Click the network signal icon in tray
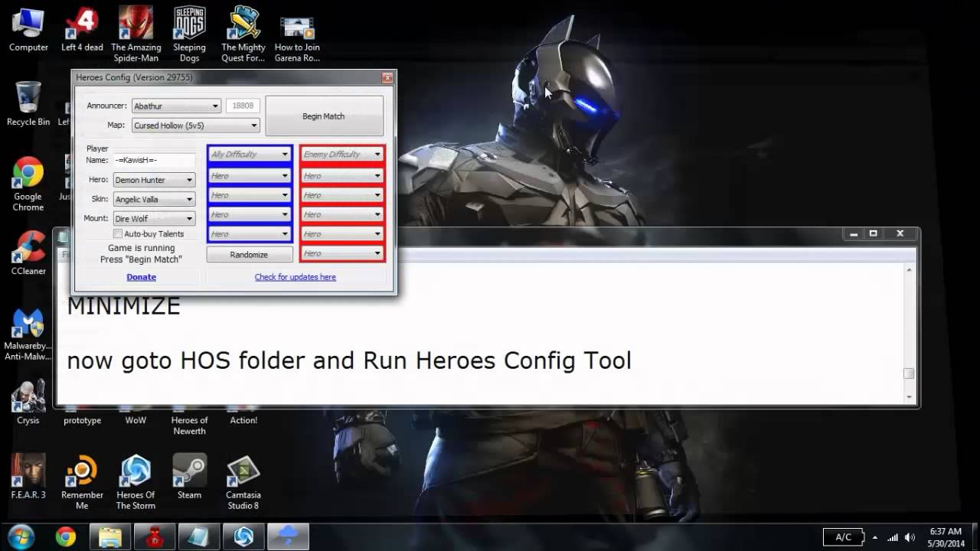Image resolution: width=980 pixels, height=551 pixels. pyautogui.click(x=893, y=537)
